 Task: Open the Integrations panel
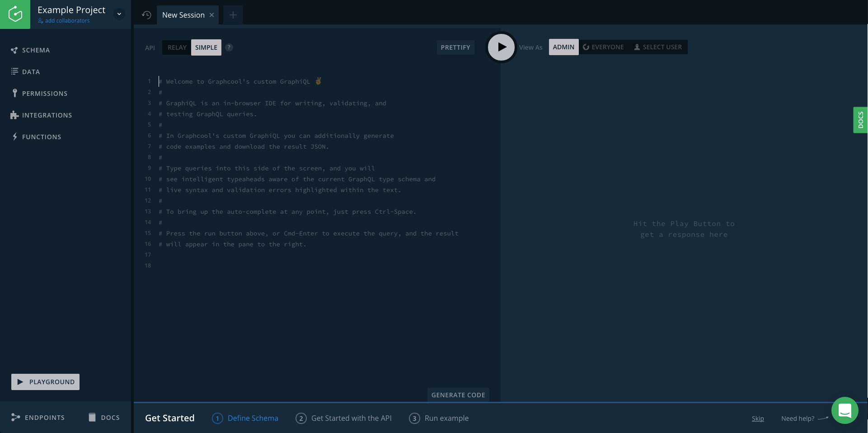[x=47, y=115]
